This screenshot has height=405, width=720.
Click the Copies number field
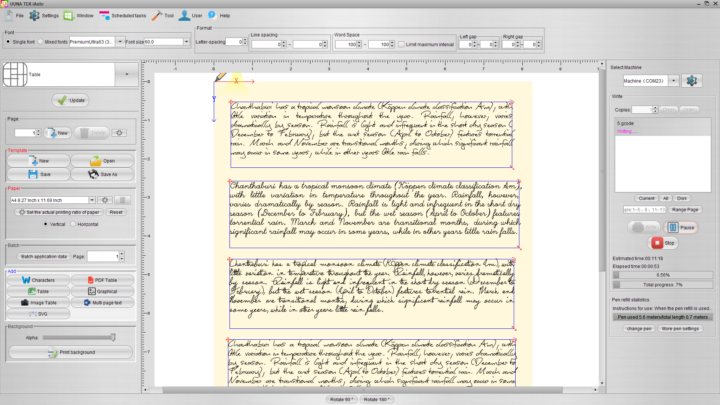642,110
